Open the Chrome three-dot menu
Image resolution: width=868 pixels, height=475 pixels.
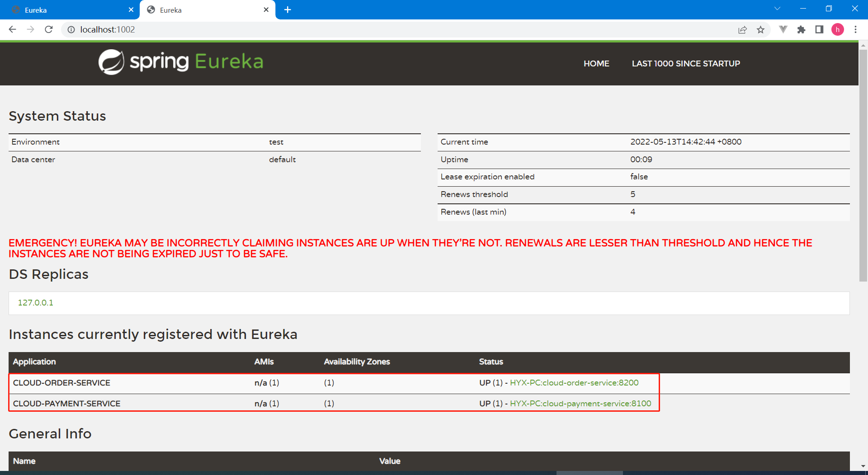tap(855, 29)
